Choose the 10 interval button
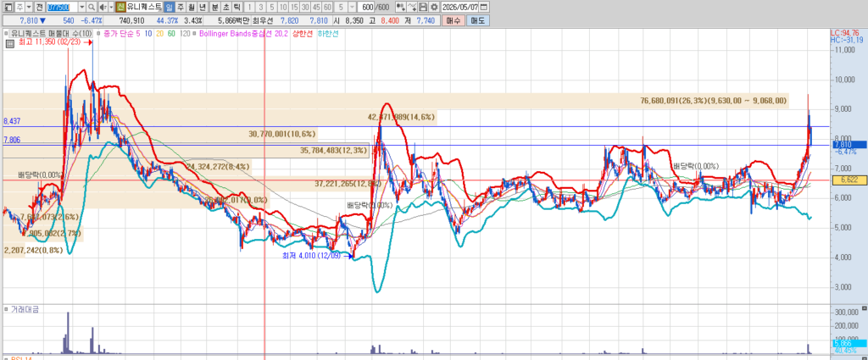Screen dimensions: 868x360 (283, 7)
